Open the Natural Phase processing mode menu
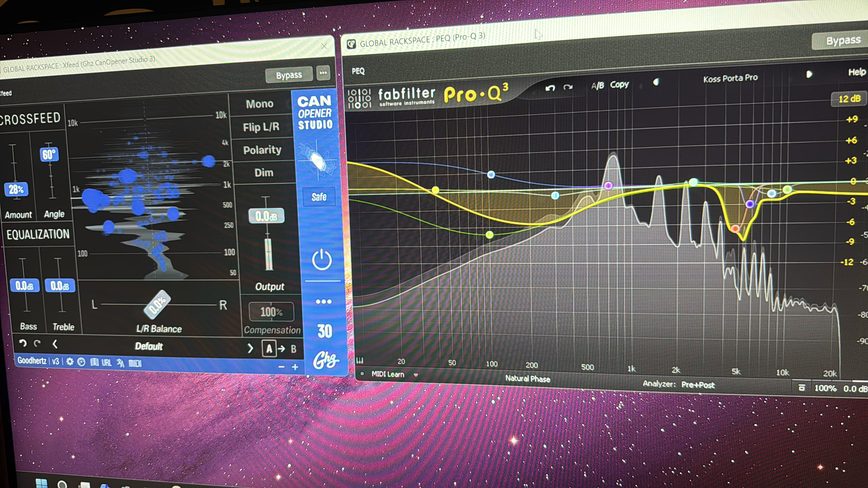The width and height of the screenshot is (868, 488). click(528, 379)
